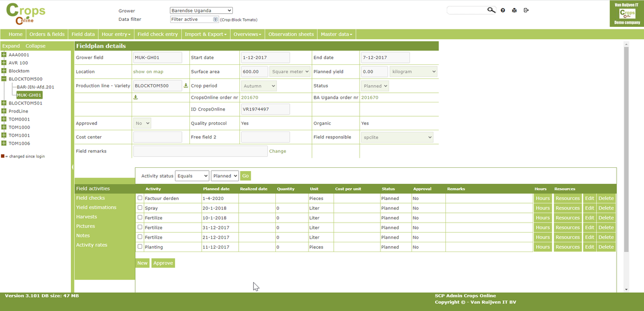The height and width of the screenshot is (311, 644).
Task: Tick checkbox for Fertilize 31-12-2017
Action: (140, 227)
